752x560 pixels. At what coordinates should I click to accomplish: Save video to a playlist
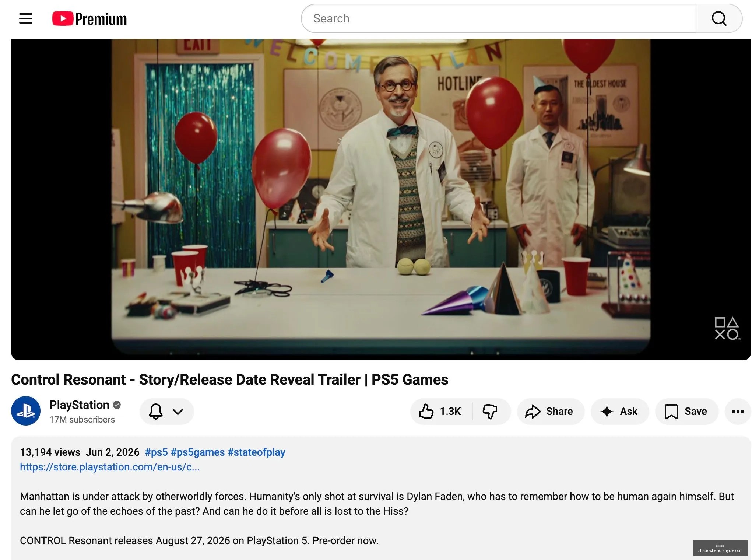point(686,412)
